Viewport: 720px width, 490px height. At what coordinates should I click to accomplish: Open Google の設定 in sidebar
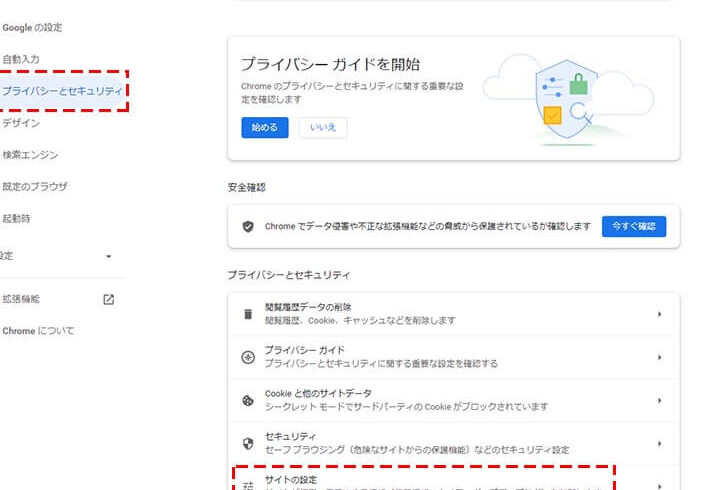click(x=32, y=28)
